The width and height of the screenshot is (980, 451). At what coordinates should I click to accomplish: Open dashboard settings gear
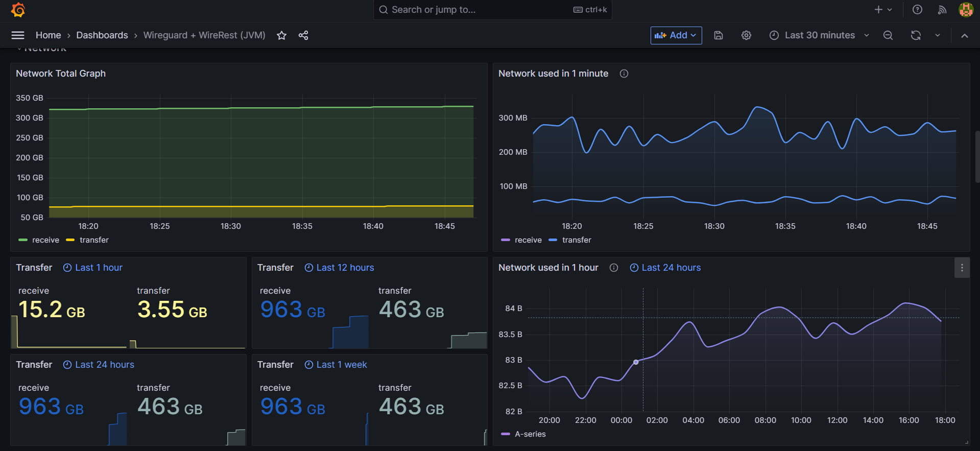point(746,35)
